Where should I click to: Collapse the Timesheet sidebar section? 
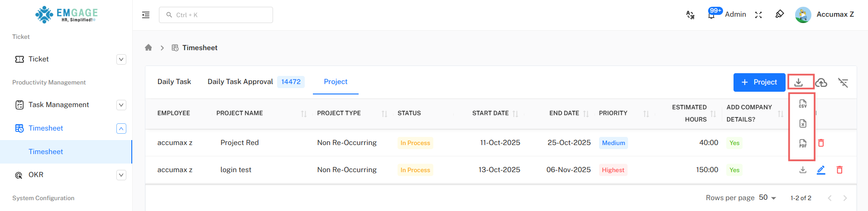coord(121,128)
